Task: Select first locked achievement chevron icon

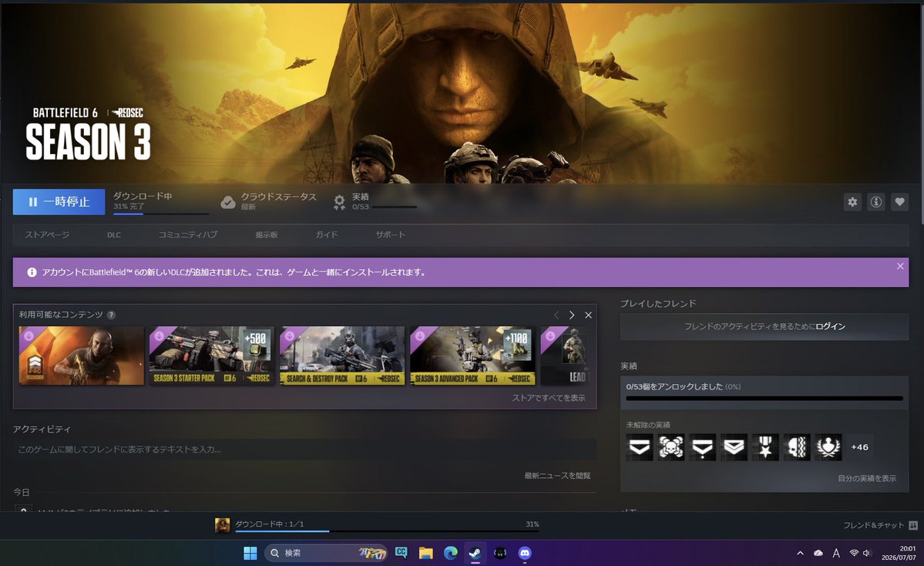Action: pyautogui.click(x=640, y=447)
